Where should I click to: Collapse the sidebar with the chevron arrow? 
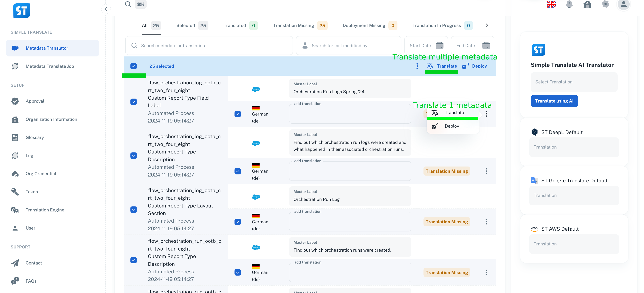click(x=106, y=9)
